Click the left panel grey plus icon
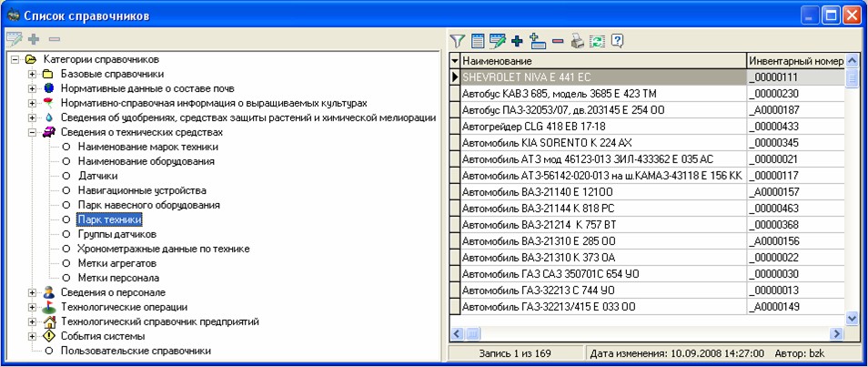868x367 pixels. click(x=34, y=39)
